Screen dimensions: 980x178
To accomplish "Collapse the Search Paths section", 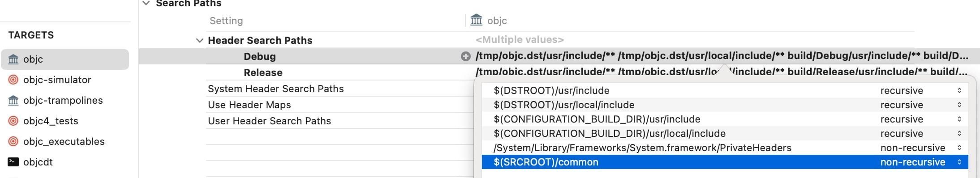I will [146, 3].
